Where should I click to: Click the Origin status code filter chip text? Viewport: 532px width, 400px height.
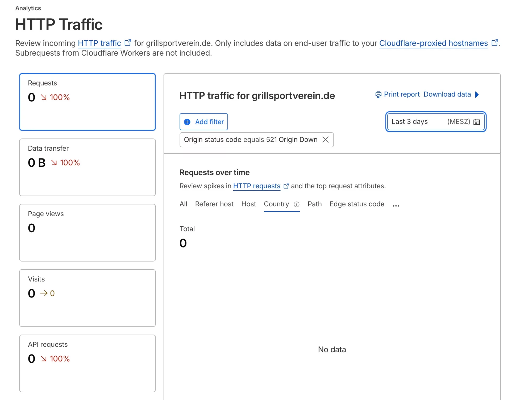click(251, 140)
